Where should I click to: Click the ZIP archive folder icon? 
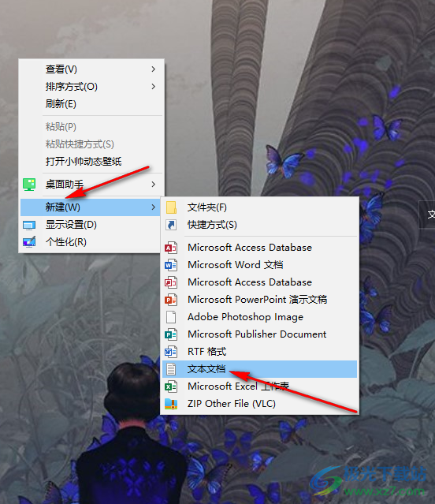pyautogui.click(x=171, y=404)
